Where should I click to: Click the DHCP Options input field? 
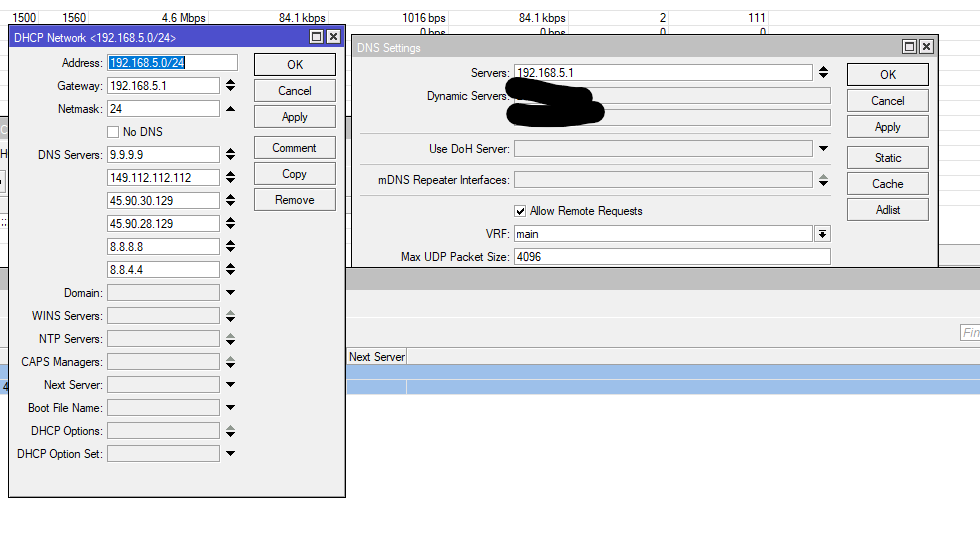coord(163,431)
